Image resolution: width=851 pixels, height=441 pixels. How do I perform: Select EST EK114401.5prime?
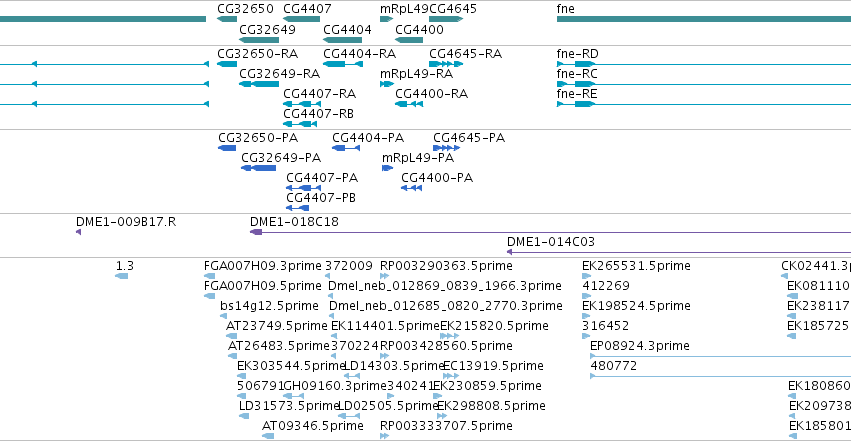click(x=385, y=326)
